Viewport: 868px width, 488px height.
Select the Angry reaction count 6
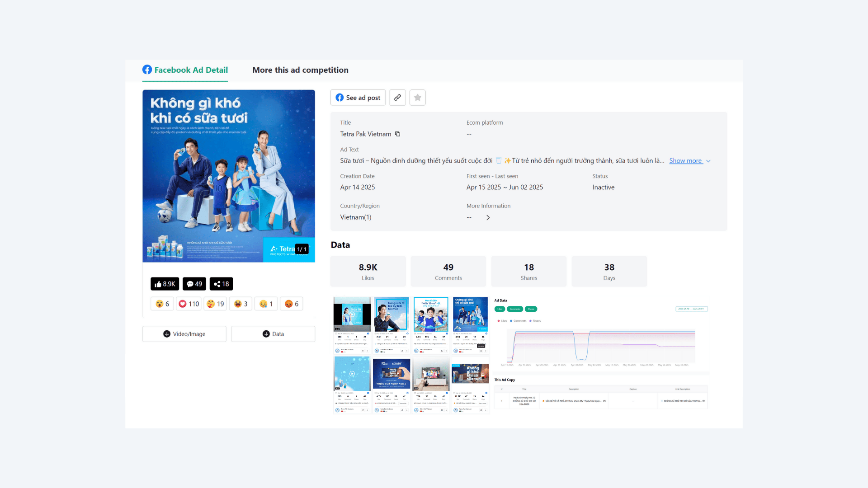[292, 304]
